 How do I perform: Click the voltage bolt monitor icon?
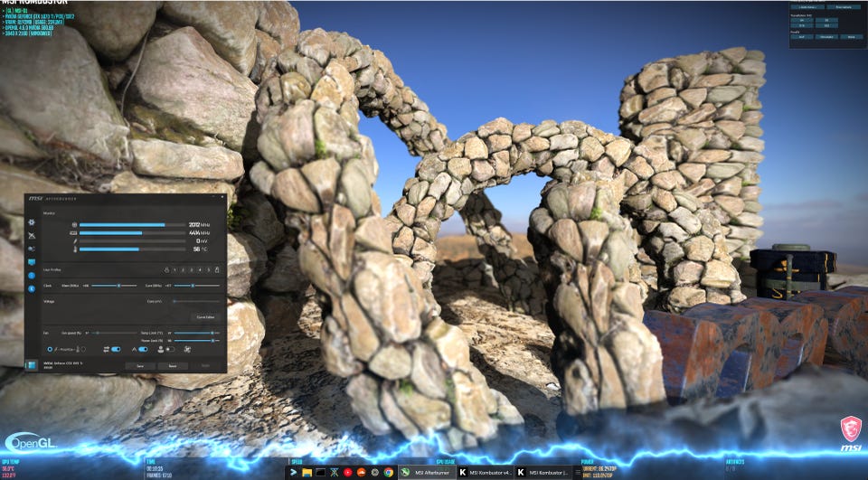(75, 240)
